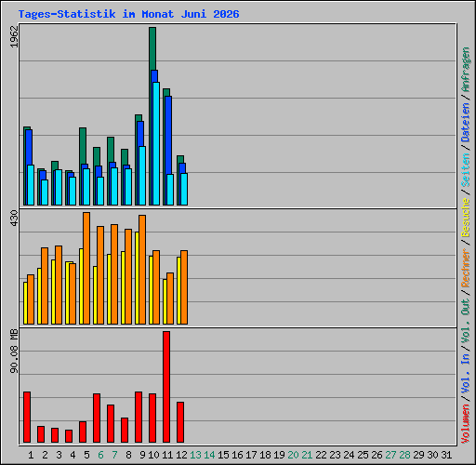476x465 pixels.
Task: Click green day 28 on the x-axis
Action: (404, 455)
